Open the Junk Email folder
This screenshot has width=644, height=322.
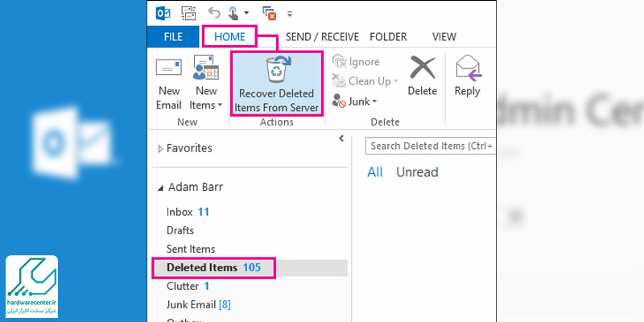198,305
